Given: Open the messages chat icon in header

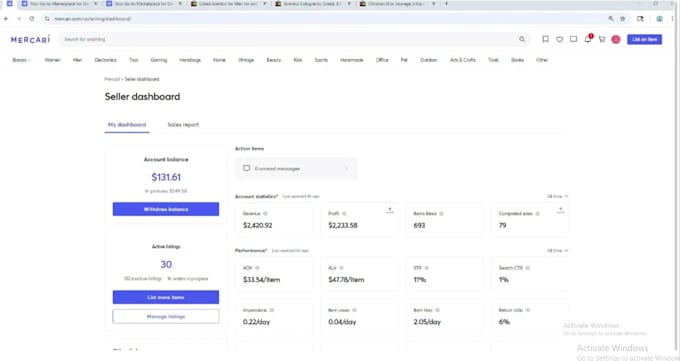Looking at the screenshot, I should point(573,39).
